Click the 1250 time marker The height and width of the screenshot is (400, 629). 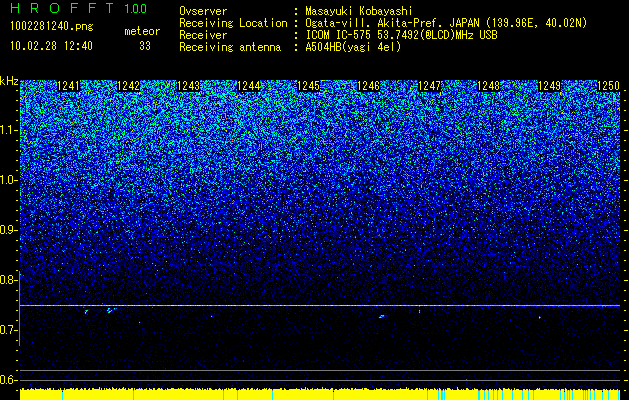click(x=609, y=86)
